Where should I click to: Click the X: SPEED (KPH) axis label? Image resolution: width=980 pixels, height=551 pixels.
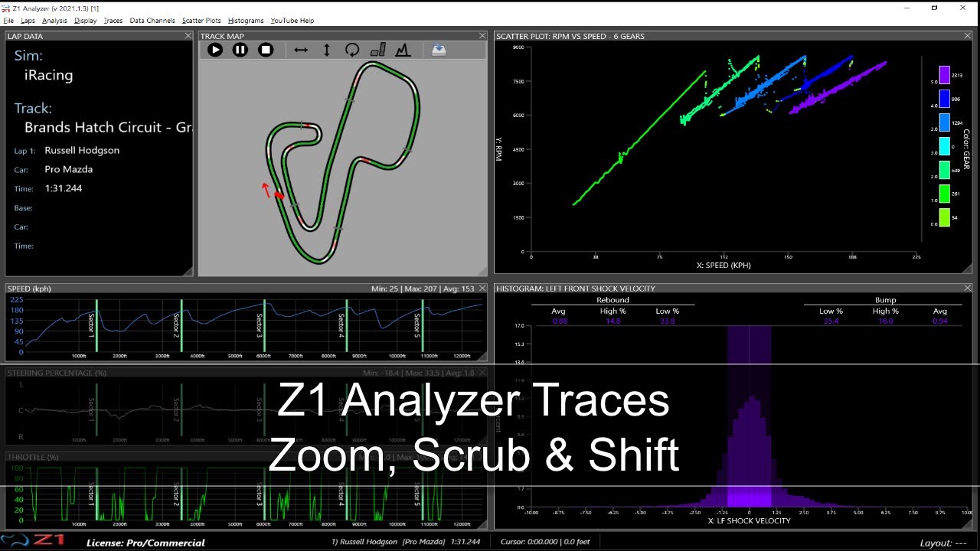(724, 266)
